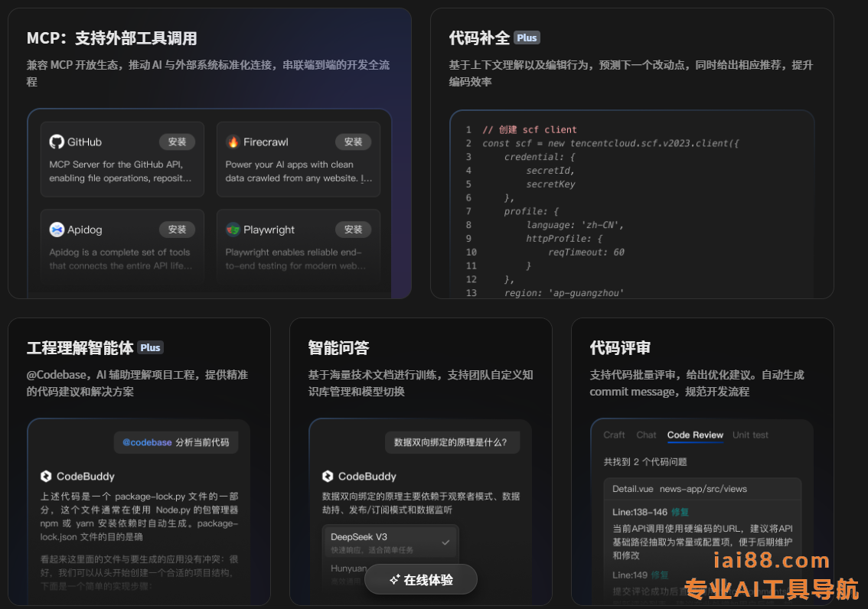Click the 代码评审 heading
868x609 pixels.
(x=620, y=348)
